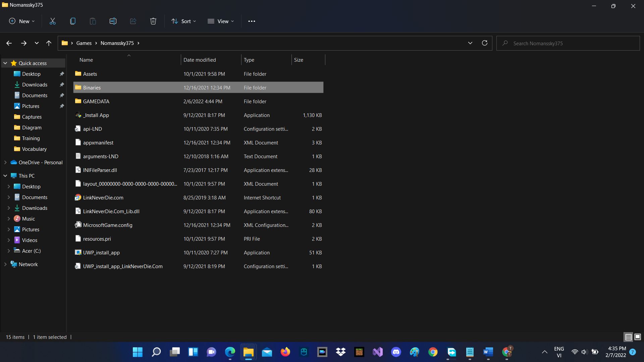Viewport: 644px width, 362px height.
Task: Open the Sort dropdown menu
Action: pyautogui.click(x=184, y=21)
